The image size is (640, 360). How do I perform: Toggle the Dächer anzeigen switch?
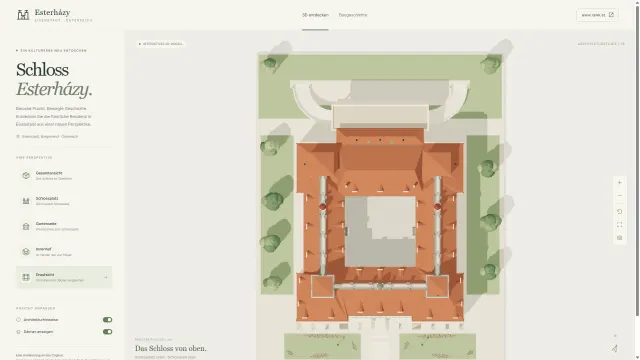[x=107, y=331]
